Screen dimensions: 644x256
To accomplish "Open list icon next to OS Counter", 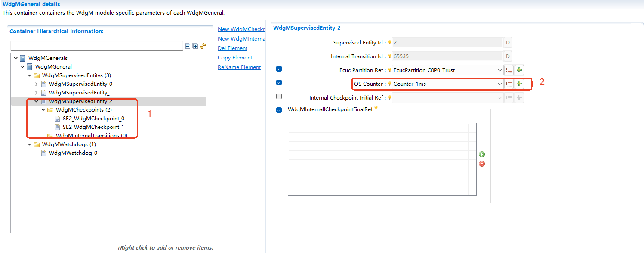I will click(509, 84).
